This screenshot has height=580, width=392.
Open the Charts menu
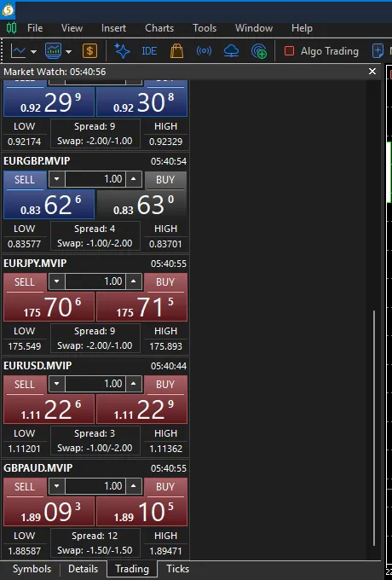point(159,28)
